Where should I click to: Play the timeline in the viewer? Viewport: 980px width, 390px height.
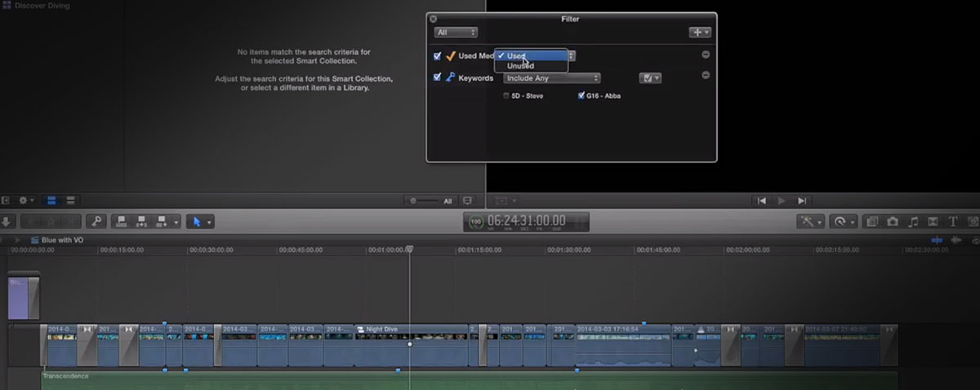coord(782,200)
